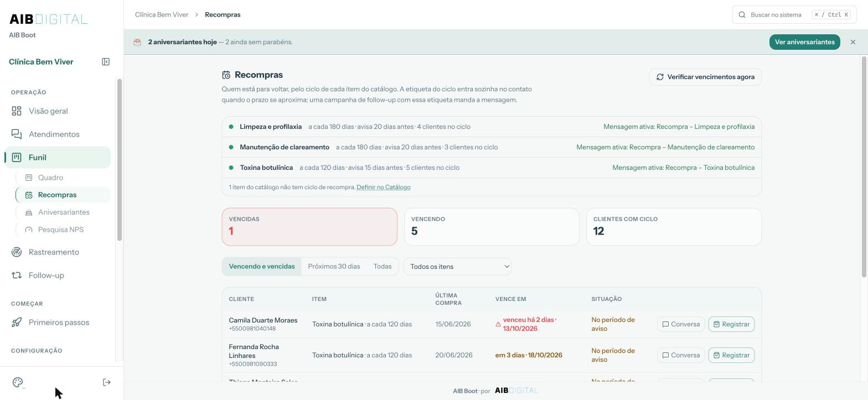Click the Follow-up repeat icon
The height and width of the screenshot is (400, 868).
(x=17, y=276)
